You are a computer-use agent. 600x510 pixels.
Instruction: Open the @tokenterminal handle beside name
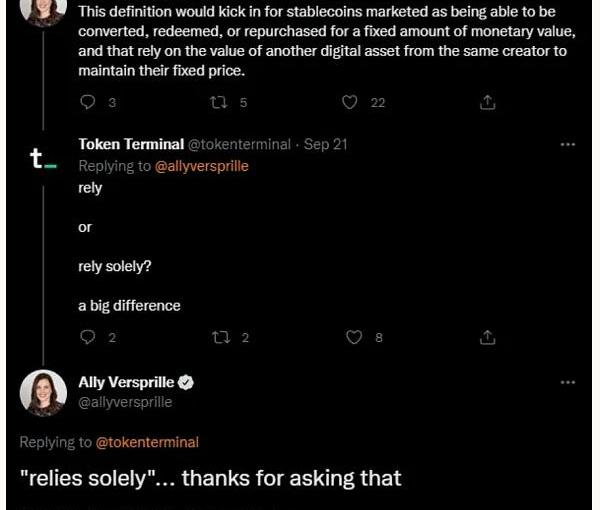239,145
